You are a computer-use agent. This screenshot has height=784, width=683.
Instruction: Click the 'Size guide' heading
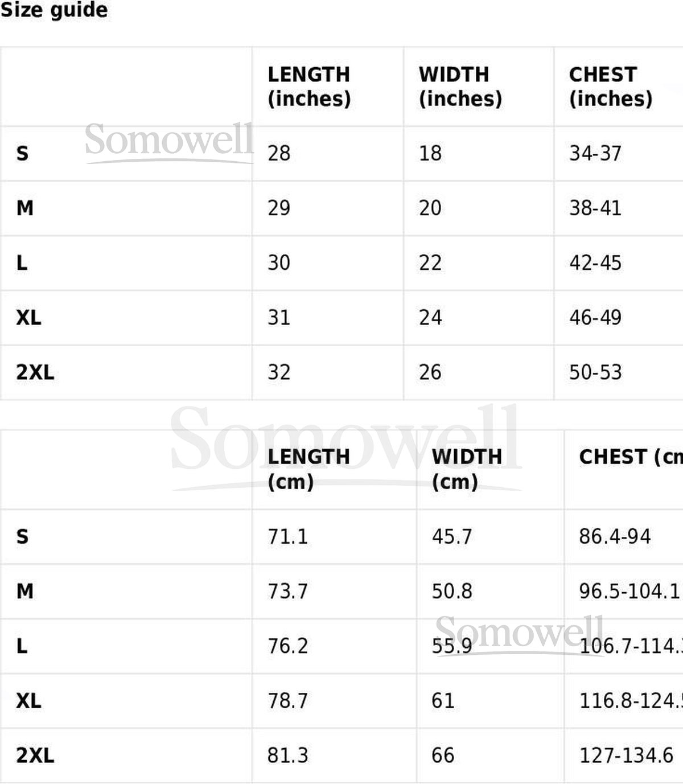point(54,10)
